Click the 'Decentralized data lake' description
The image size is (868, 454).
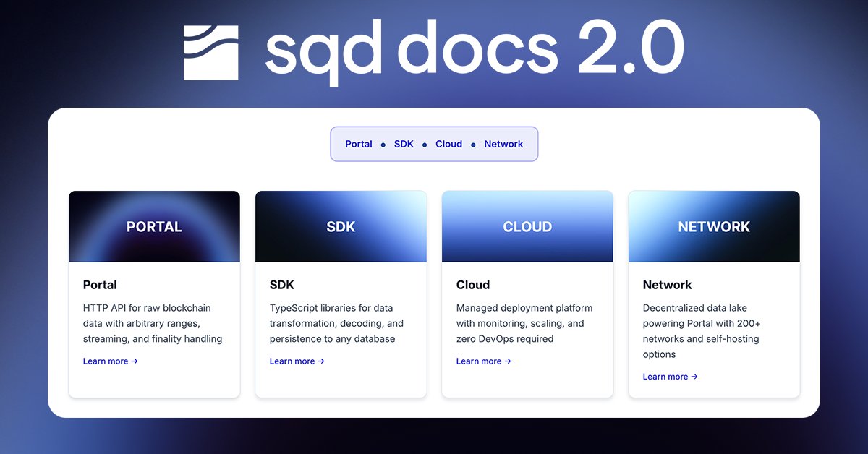(702, 331)
